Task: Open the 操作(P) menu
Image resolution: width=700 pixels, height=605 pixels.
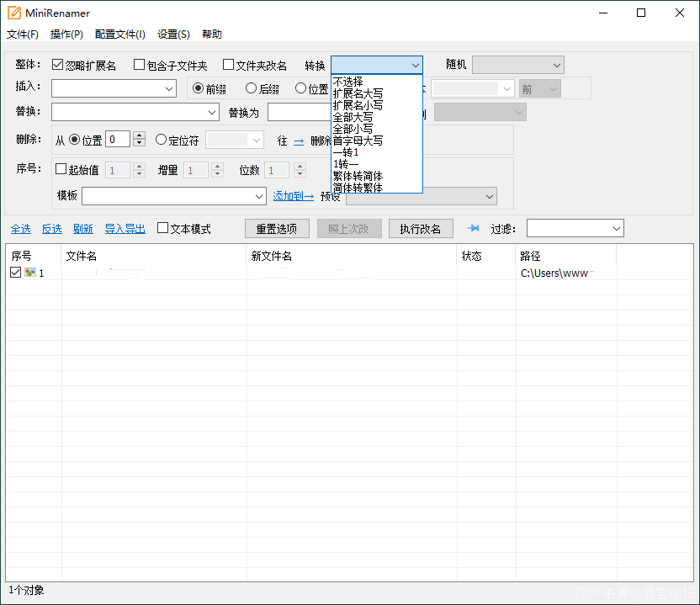Action: pyautogui.click(x=66, y=34)
